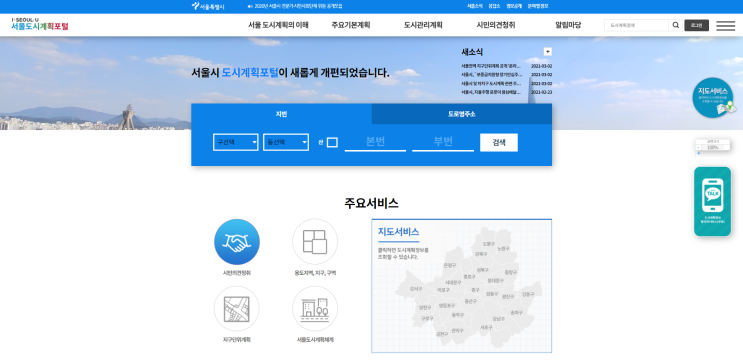Click the 검색 search button
This screenshot has height=364, width=743.
point(498,142)
